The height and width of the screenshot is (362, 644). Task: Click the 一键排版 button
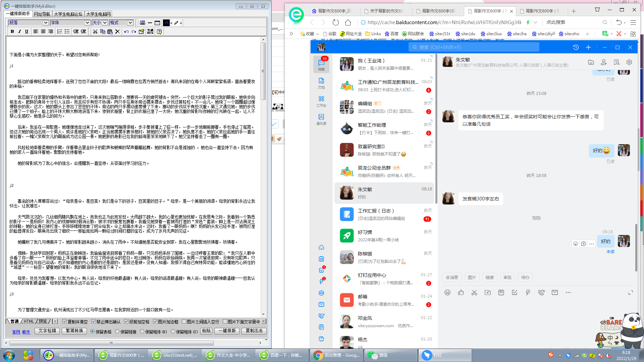(x=227, y=331)
